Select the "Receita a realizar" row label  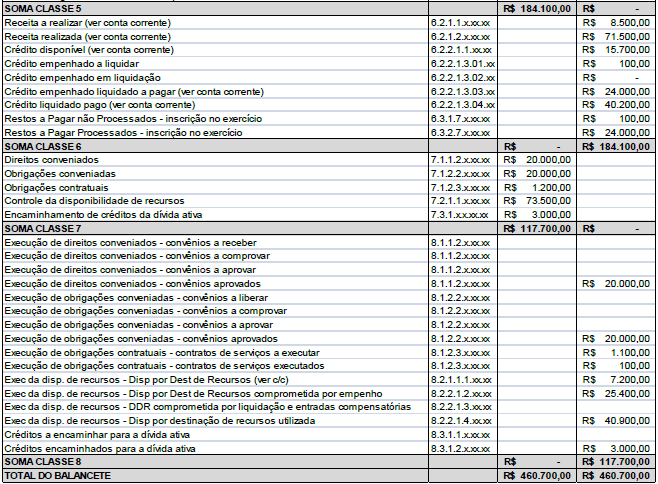click(x=88, y=22)
